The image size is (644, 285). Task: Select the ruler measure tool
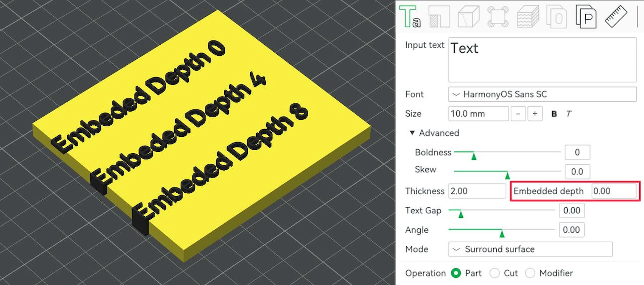[x=616, y=16]
